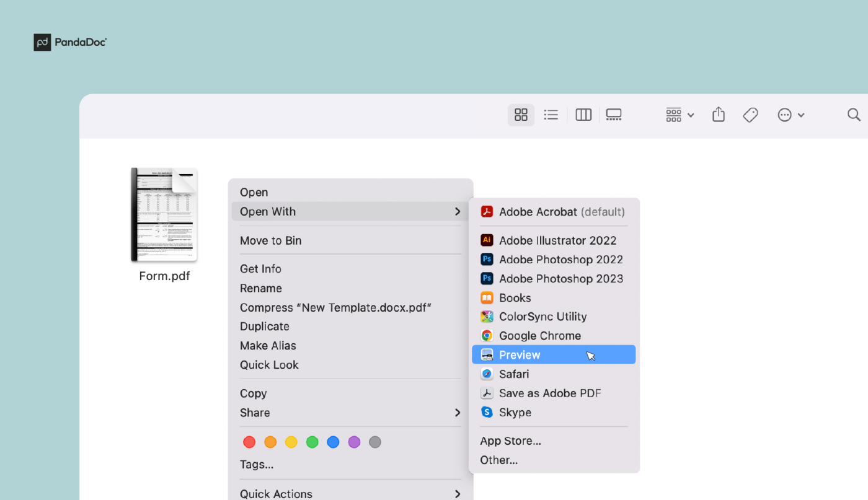Switch Finder to list view
868x500 pixels.
pyautogui.click(x=551, y=115)
